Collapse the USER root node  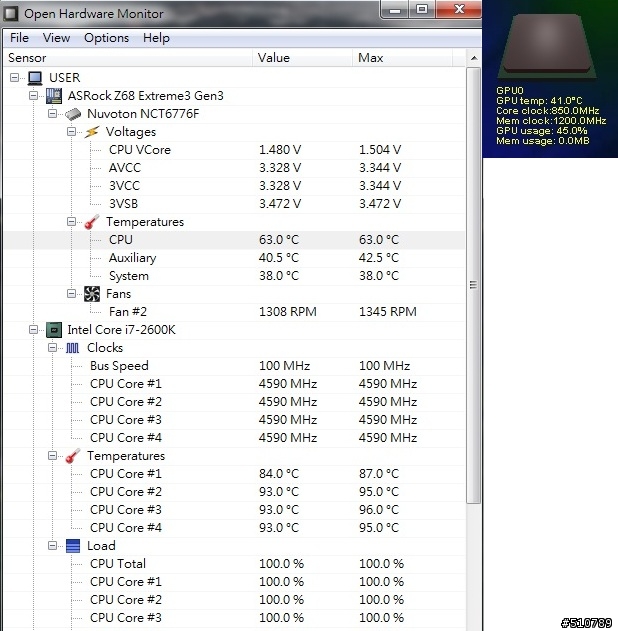(14, 77)
